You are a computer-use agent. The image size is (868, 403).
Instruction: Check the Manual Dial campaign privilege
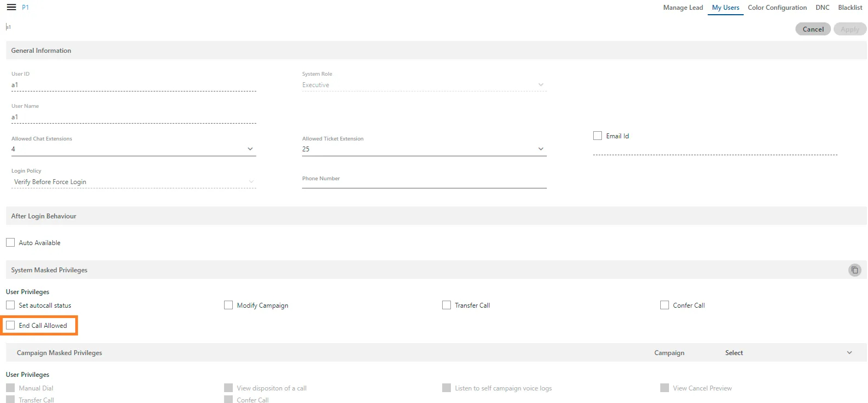[10, 388]
